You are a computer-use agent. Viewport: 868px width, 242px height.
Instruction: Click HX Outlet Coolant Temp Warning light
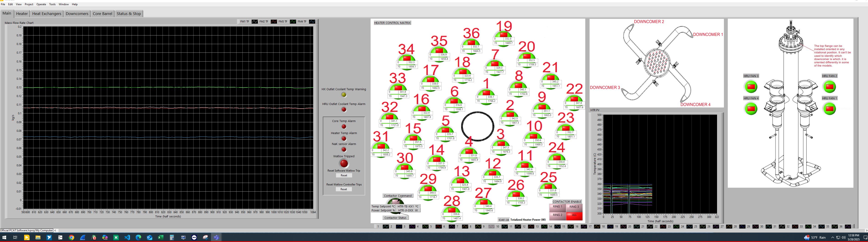click(344, 95)
